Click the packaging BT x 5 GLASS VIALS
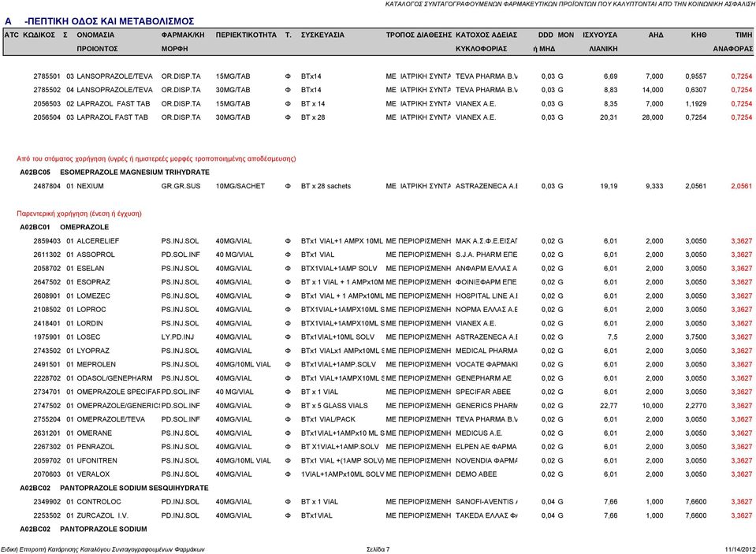 (334, 406)
